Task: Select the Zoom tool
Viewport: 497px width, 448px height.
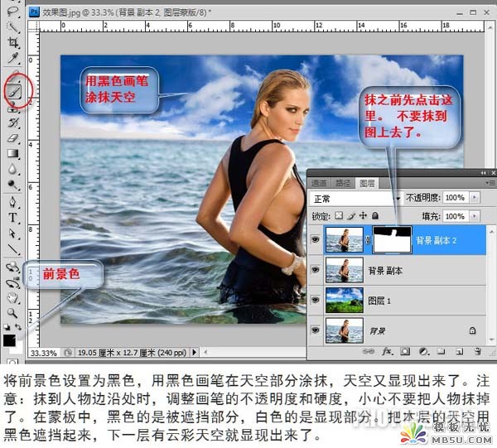Action: pos(12,313)
